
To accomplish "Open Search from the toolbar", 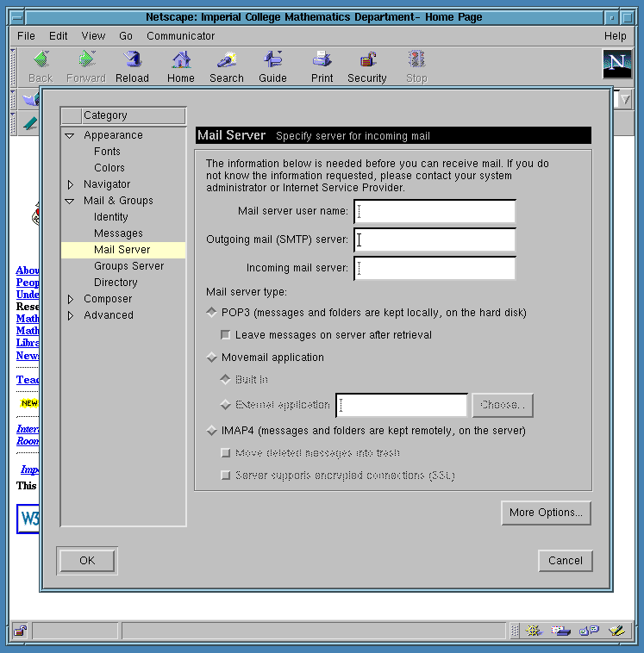I will pos(227,59).
